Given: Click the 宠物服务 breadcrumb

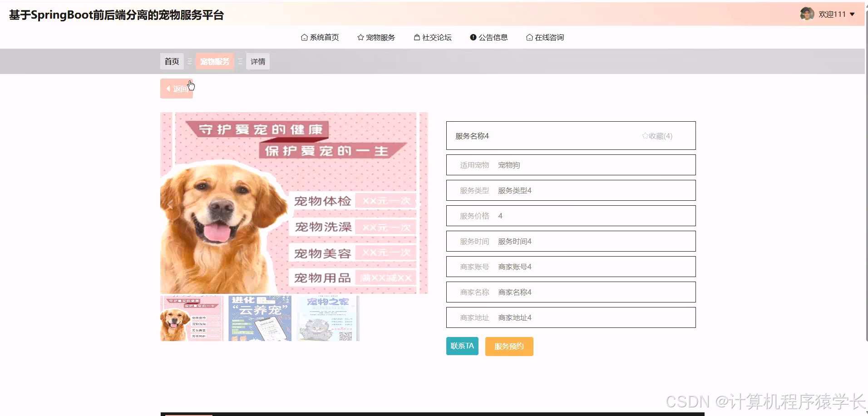Looking at the screenshot, I should [x=215, y=61].
